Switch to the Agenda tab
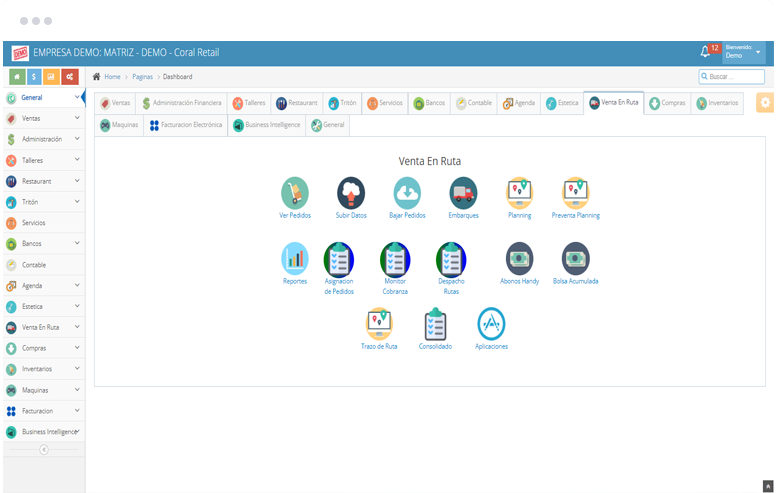Screen dimensions: 776x493 519,103
